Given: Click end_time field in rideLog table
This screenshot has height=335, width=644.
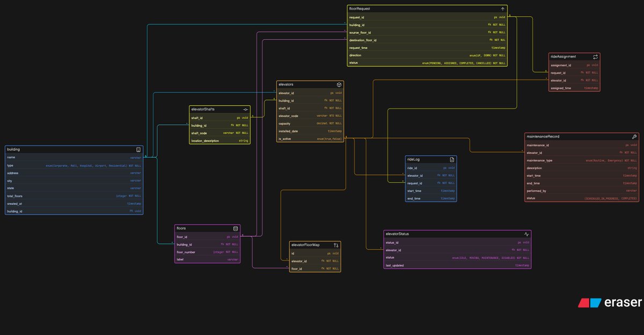Looking at the screenshot, I should 431,198.
